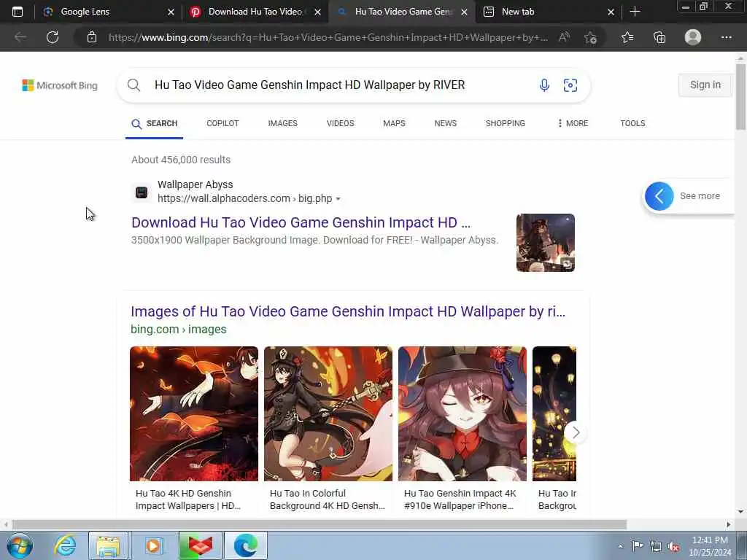Open a new browser tab with plus
The height and width of the screenshot is (560, 747).
pyautogui.click(x=635, y=12)
